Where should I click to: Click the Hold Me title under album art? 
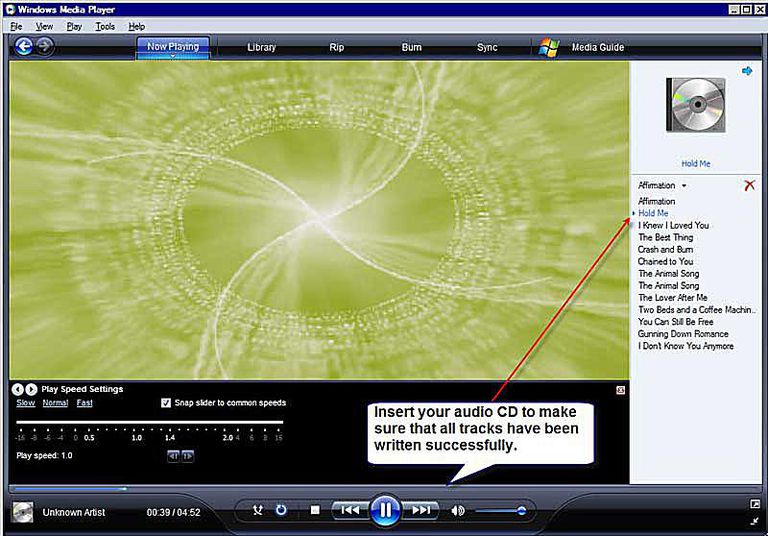[x=696, y=164]
